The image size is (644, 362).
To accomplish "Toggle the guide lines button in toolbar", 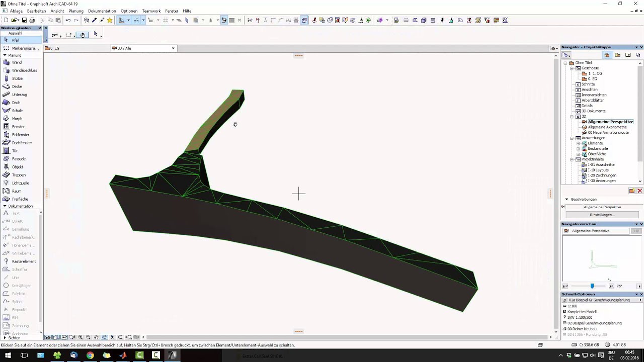I will pyautogui.click(x=121, y=20).
